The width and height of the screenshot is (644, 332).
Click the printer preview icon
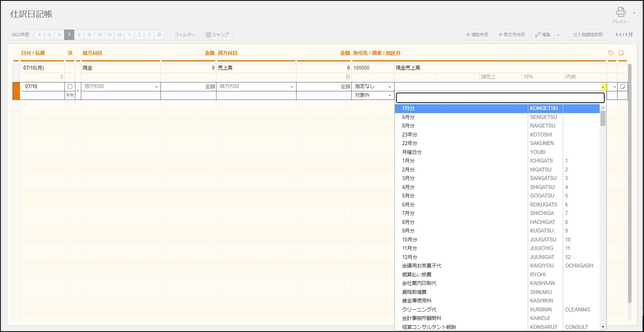621,12
